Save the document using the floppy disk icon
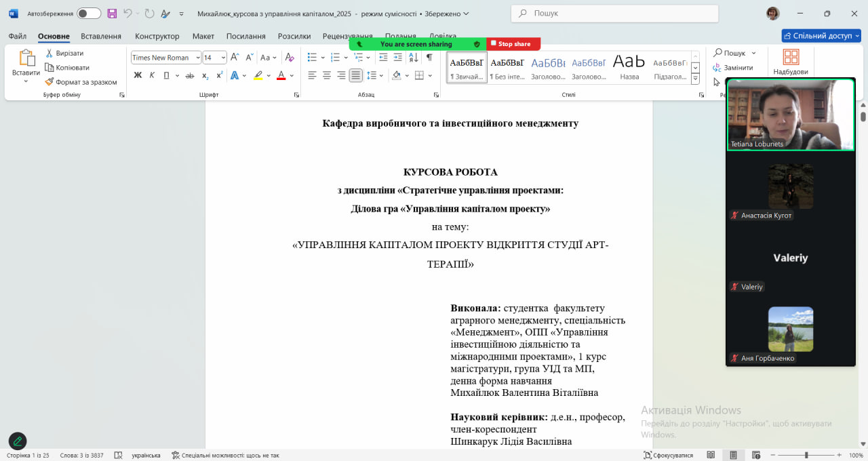 112,14
